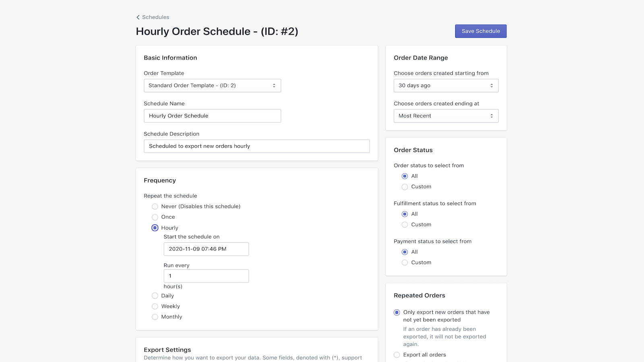
Task: Select Custom for Payment status
Action: (x=405, y=263)
